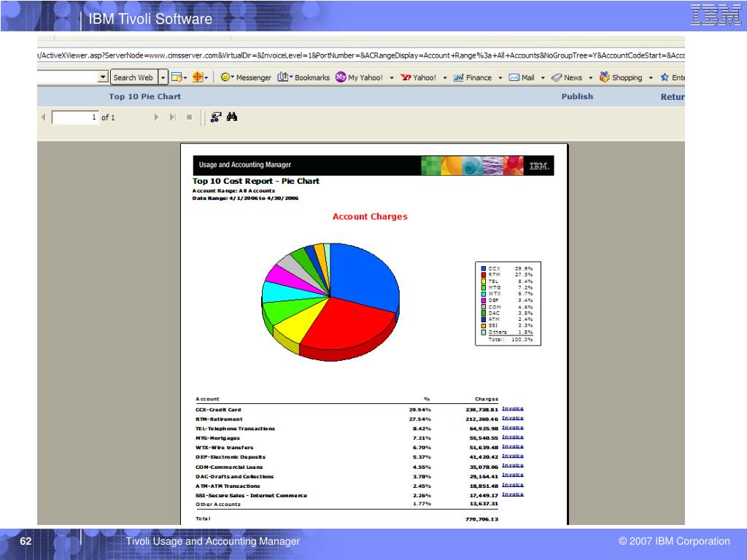Click the yellow TEL legend swatch
Viewport: 747px width, 560px height.
point(484,281)
